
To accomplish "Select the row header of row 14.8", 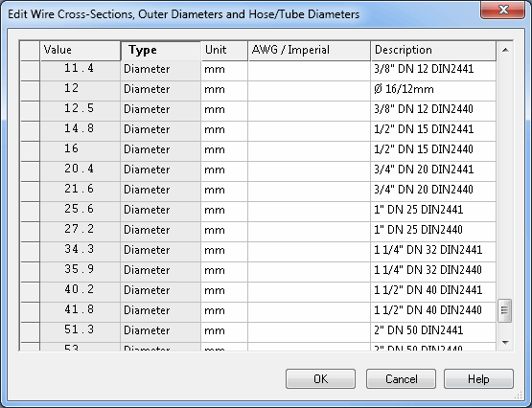I will pyautogui.click(x=31, y=131).
